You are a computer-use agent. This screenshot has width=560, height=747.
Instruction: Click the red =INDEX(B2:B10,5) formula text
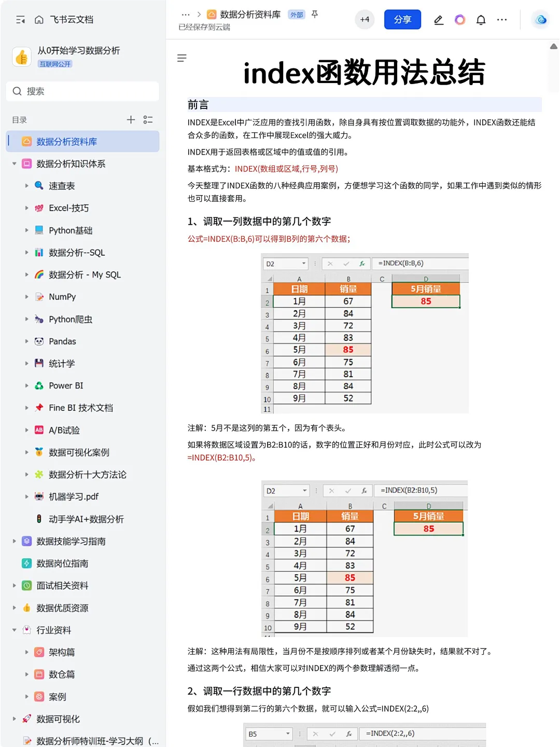point(221,458)
